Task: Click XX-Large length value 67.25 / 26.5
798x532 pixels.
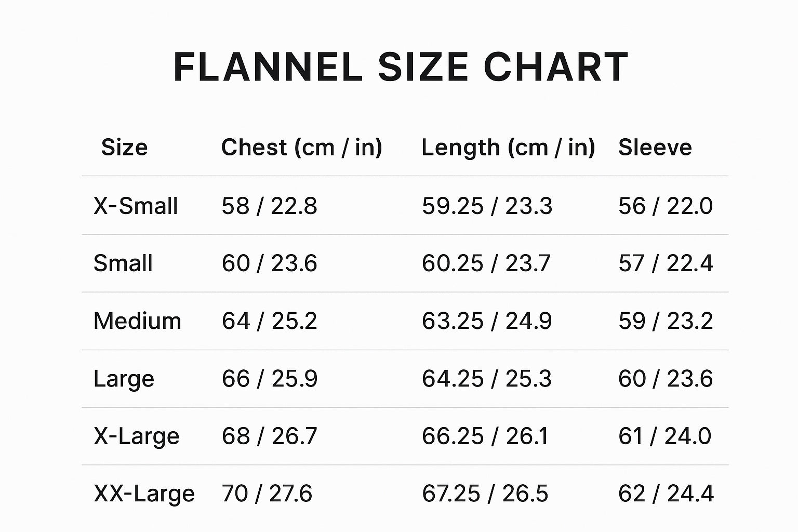Action: tap(485, 494)
